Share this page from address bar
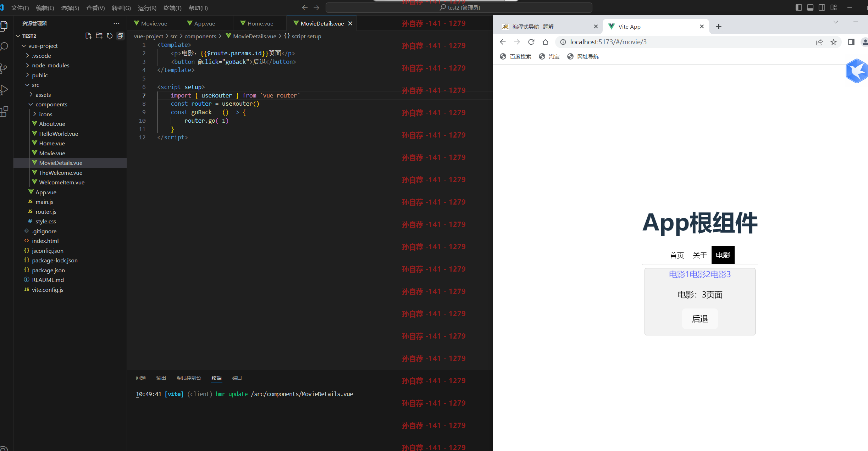 (819, 42)
